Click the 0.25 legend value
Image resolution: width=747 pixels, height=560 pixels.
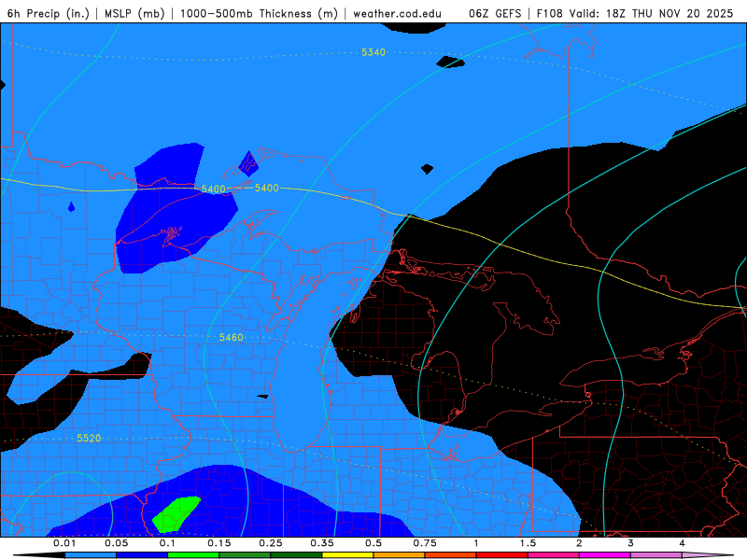(x=271, y=543)
